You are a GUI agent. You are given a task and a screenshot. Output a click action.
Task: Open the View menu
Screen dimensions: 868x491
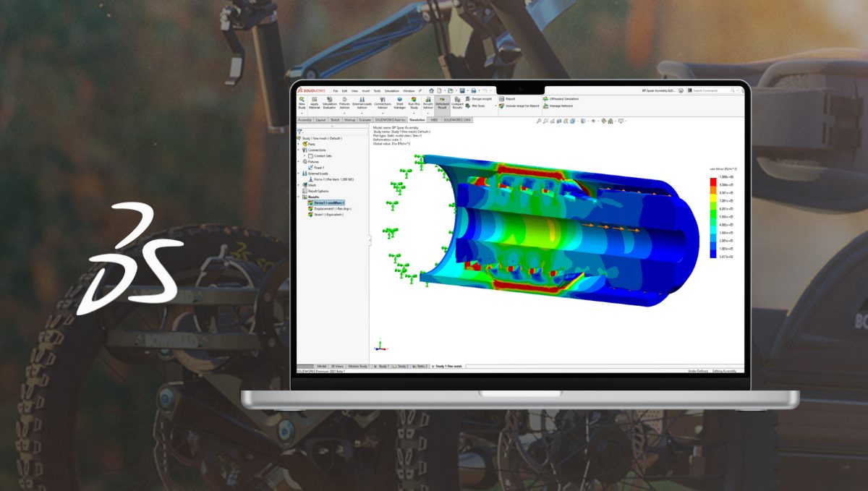354,91
